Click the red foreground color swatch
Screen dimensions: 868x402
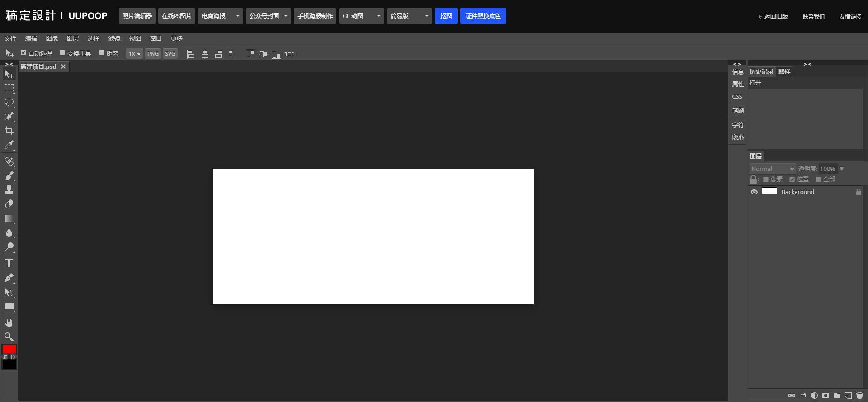9,349
